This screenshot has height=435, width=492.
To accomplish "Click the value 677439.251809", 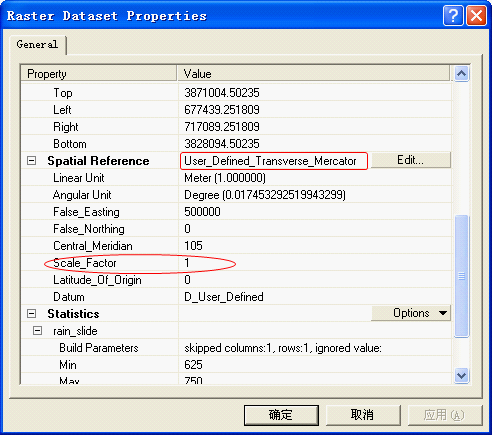I will [x=222, y=110].
